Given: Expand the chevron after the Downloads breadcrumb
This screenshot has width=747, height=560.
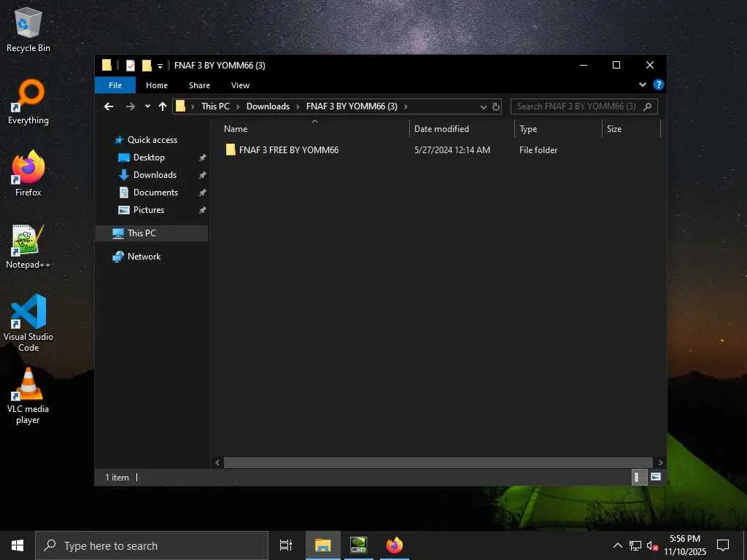Looking at the screenshot, I should (298, 106).
